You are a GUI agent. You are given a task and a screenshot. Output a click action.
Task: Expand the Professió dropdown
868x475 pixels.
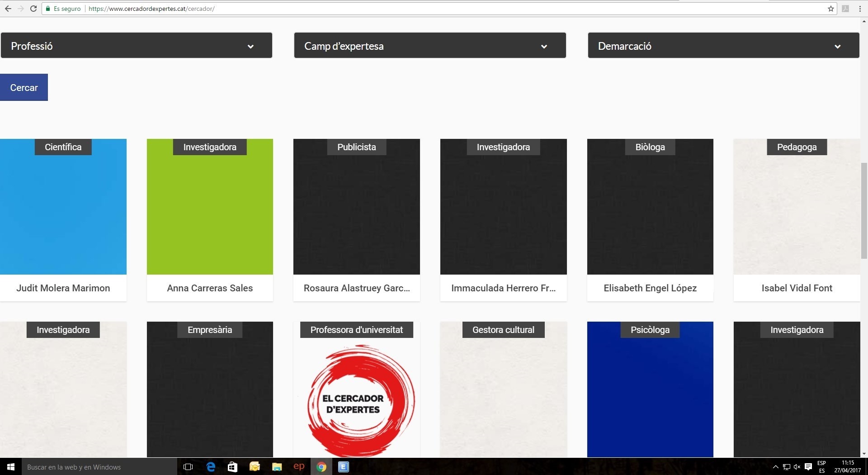pos(136,46)
